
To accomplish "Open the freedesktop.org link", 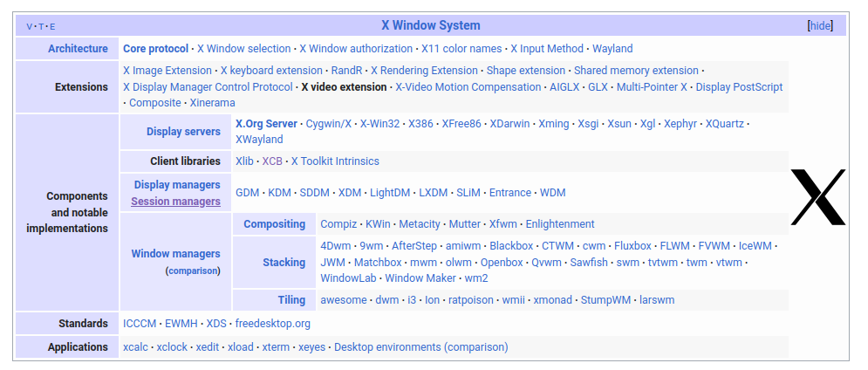I will 273,324.
